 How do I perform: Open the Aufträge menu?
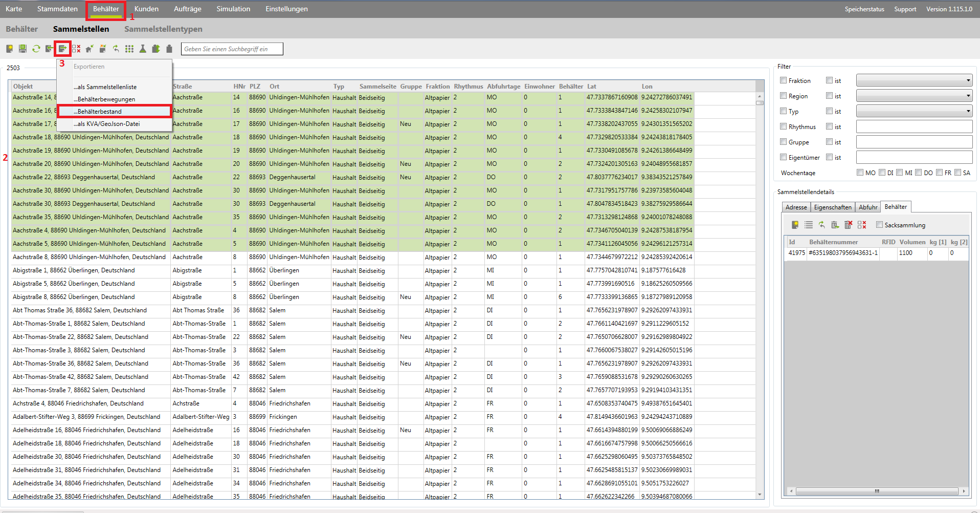coord(187,9)
